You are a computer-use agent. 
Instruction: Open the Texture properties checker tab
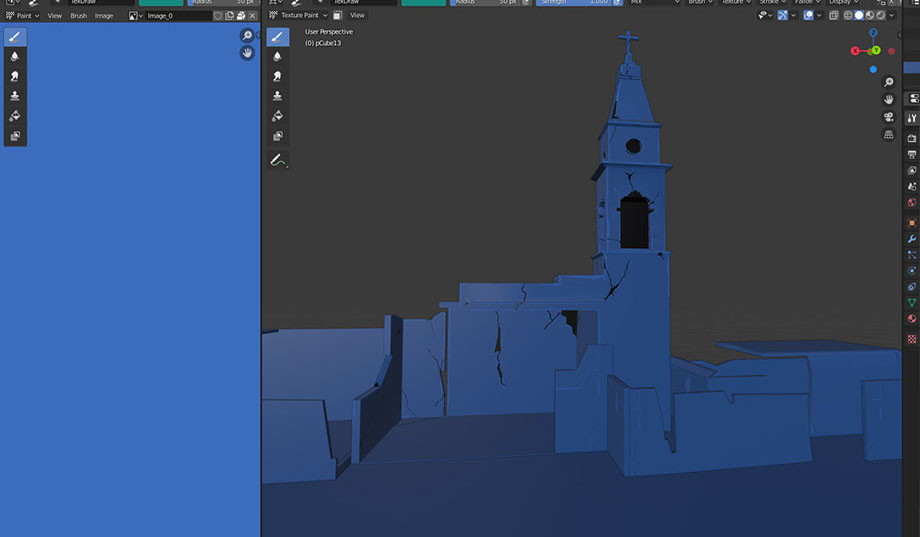(911, 339)
